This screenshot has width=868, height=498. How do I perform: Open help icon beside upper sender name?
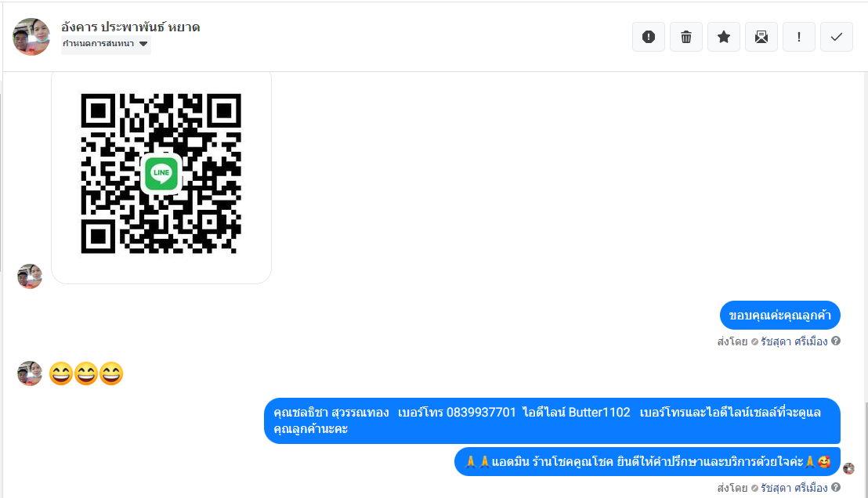pos(836,341)
